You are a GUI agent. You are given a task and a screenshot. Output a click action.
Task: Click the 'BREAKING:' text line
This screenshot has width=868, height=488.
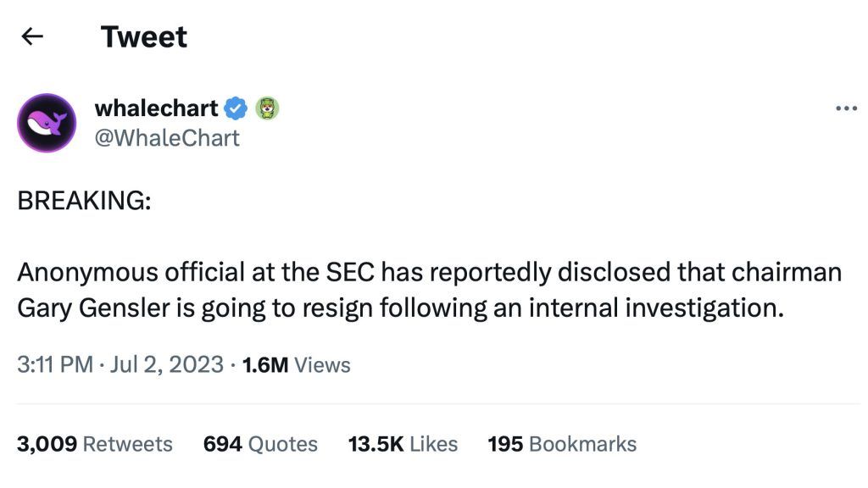[83, 202]
